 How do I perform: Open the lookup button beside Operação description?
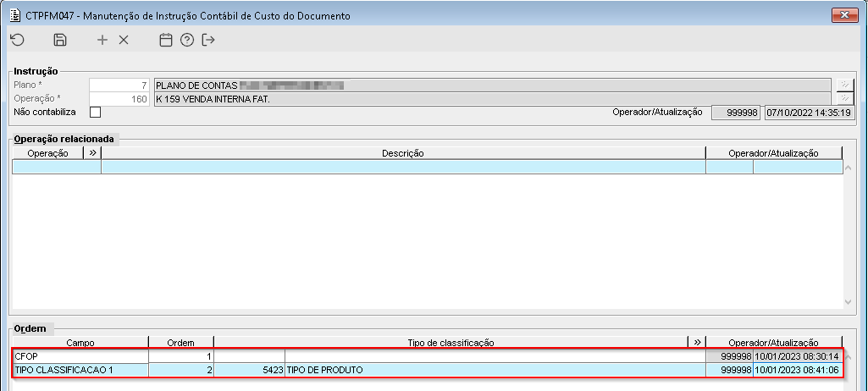[x=845, y=99]
